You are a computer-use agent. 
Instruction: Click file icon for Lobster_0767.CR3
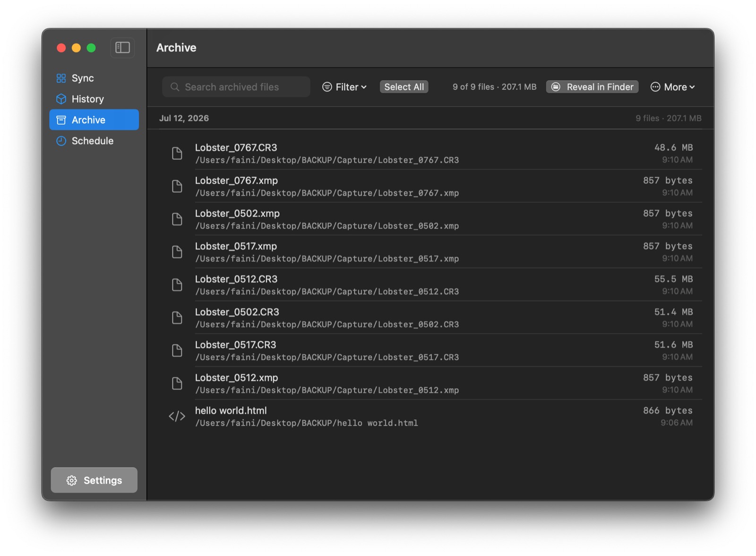pos(177,153)
